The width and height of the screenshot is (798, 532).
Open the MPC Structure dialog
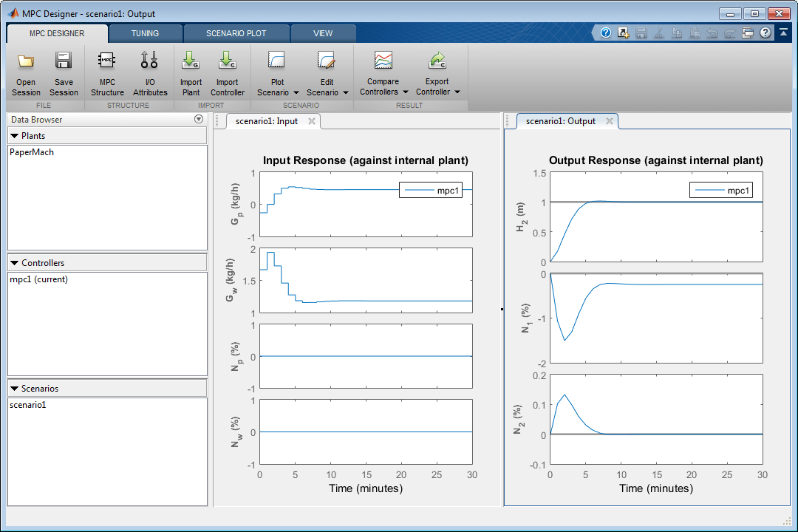click(107, 74)
